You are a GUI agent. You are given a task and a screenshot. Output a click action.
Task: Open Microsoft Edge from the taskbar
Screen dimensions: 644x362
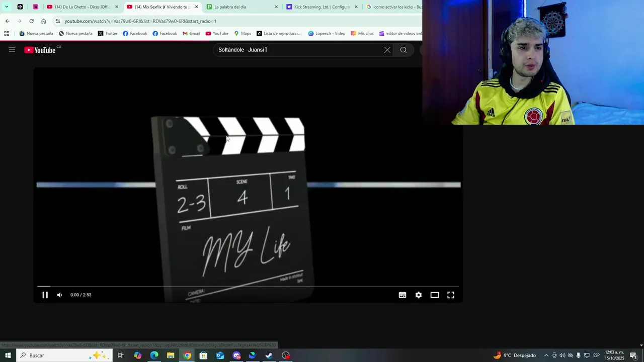[154, 355]
